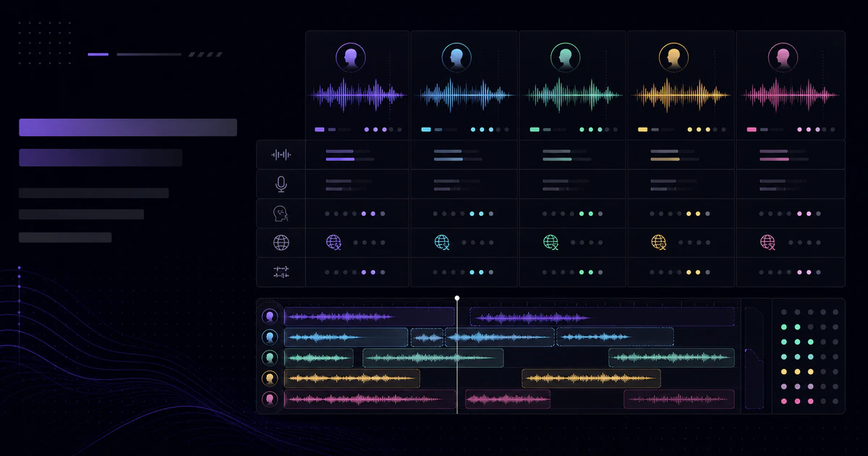868x456 pixels.
Task: Select the blue track avatar in timeline
Action: coord(270,337)
